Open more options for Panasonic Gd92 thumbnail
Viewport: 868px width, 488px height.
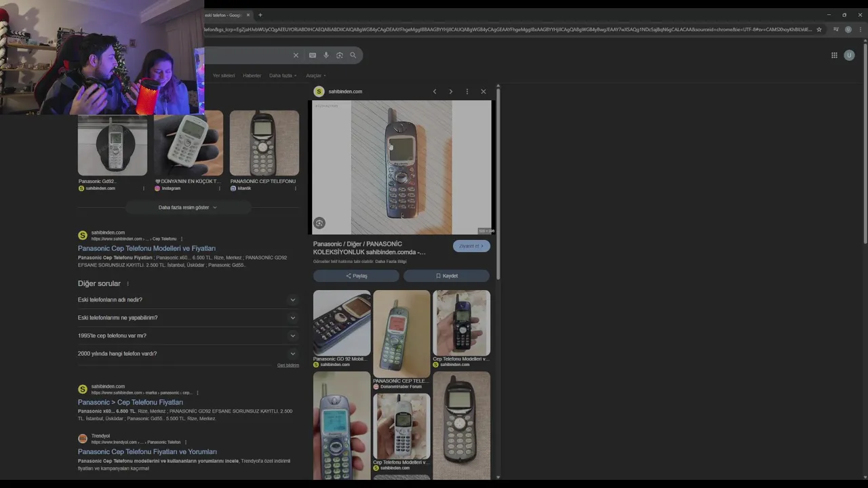point(144,188)
